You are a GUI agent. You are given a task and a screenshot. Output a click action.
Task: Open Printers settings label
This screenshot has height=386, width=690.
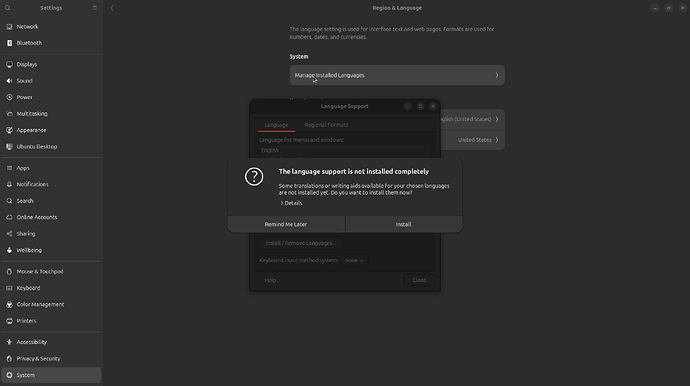26,321
